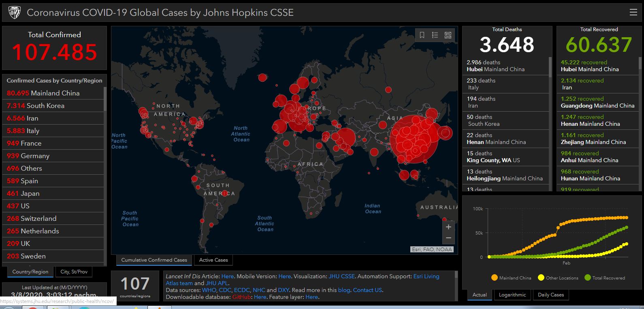Click 2.986 deaths Hubei Mainland China entry
The height and width of the screenshot is (309, 644).
pos(505,66)
